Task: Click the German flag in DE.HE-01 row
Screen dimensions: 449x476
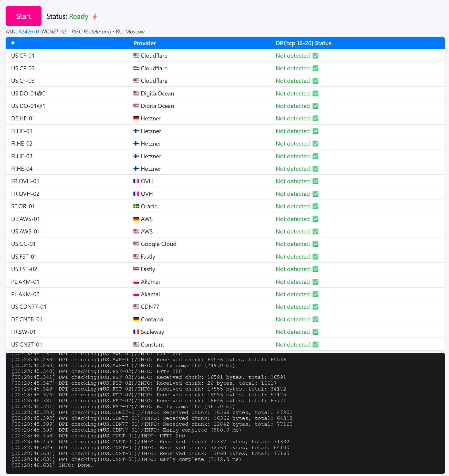Action: [x=136, y=118]
